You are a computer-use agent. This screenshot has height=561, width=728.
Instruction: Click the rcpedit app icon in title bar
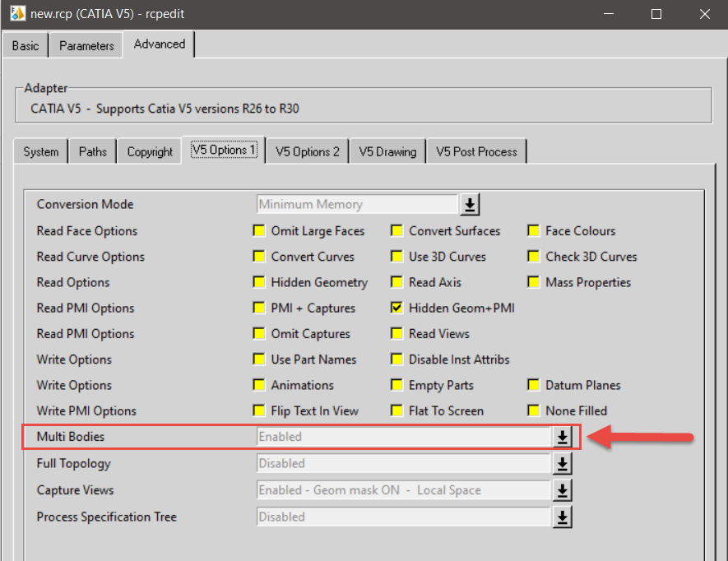tap(17, 13)
